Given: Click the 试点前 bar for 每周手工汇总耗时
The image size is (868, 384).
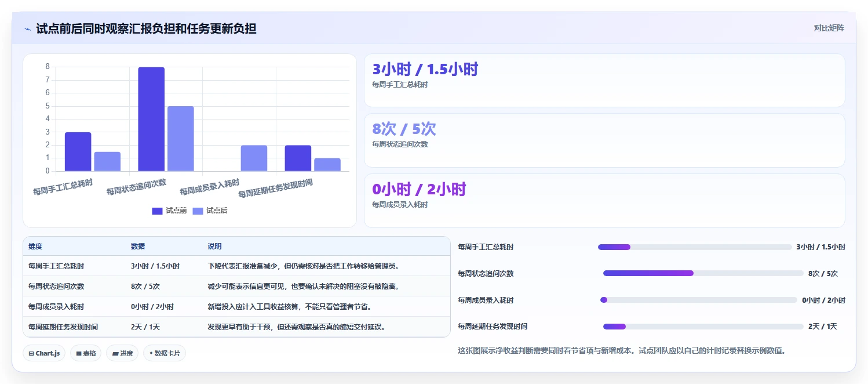Looking at the screenshot, I should [x=78, y=151].
